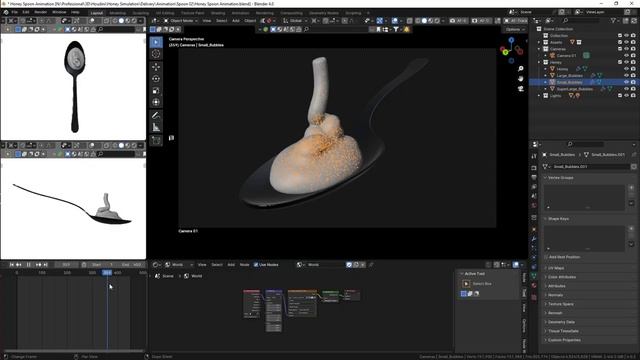Image resolution: width=640 pixels, height=360 pixels.
Task: Select the Cursor tool in viewport toolbar
Action: (x=156, y=54)
